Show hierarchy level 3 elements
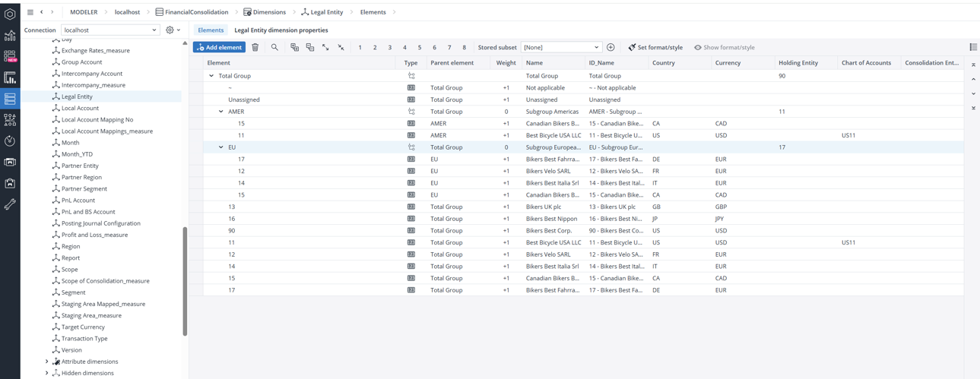 390,47
